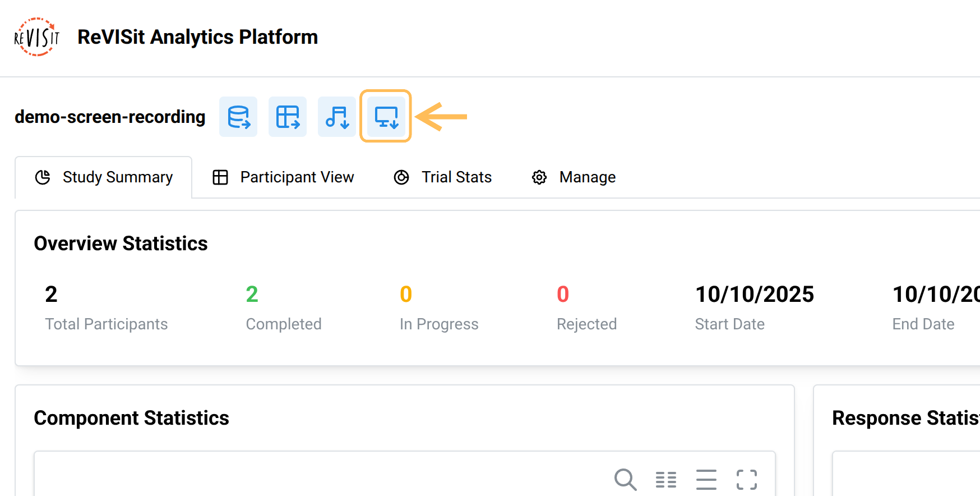Download tidy table export
The height and width of the screenshot is (496, 980).
pyautogui.click(x=288, y=117)
